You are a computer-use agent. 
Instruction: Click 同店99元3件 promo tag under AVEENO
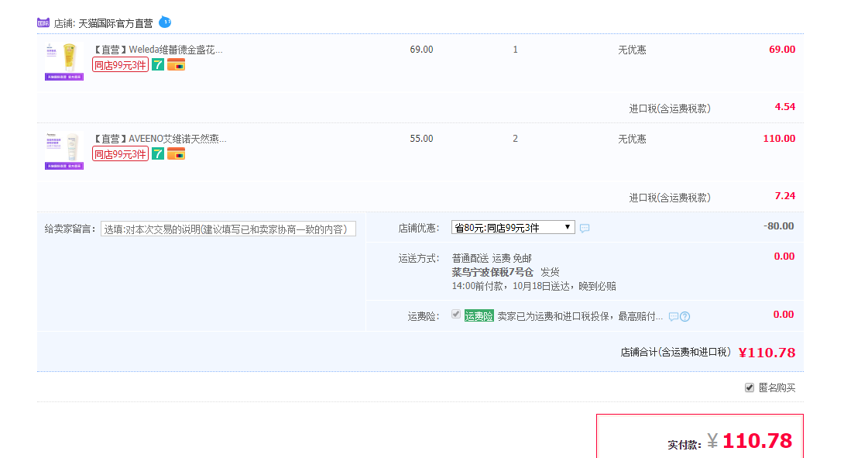point(120,154)
